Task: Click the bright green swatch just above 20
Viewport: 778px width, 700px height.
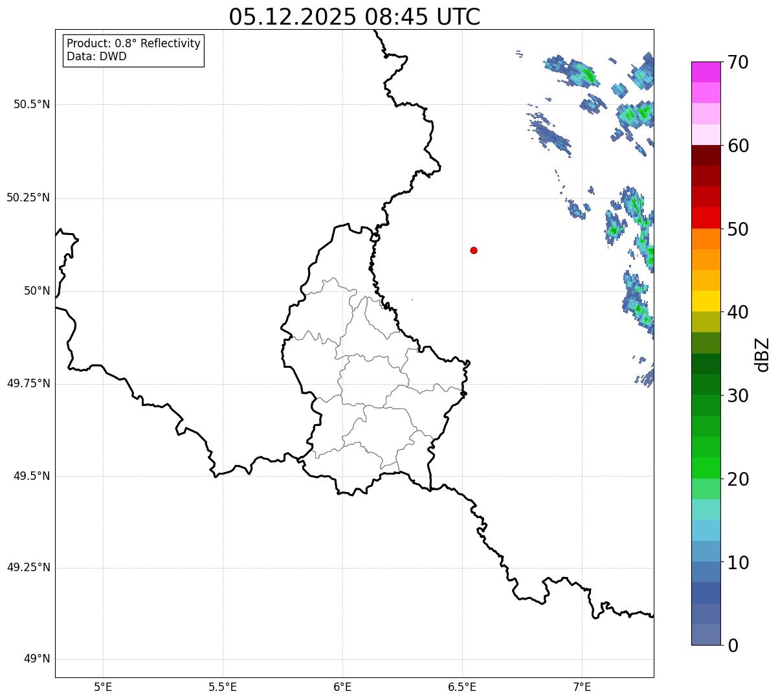Action: [706, 468]
